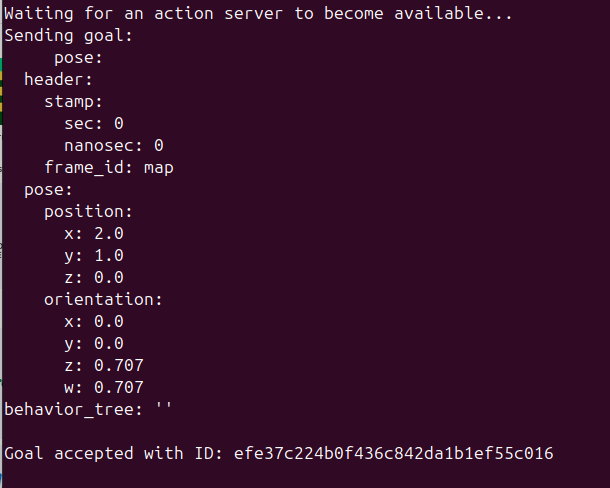Click the "orientation:" label
The height and width of the screenshot is (488, 610).
[103, 299]
